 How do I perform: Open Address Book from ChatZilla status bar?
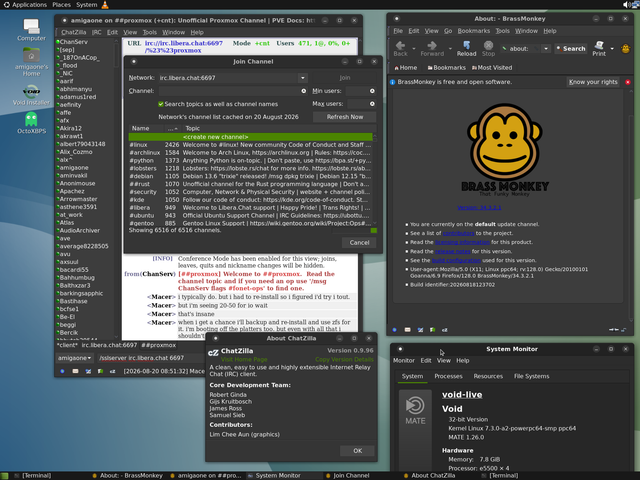(100, 371)
